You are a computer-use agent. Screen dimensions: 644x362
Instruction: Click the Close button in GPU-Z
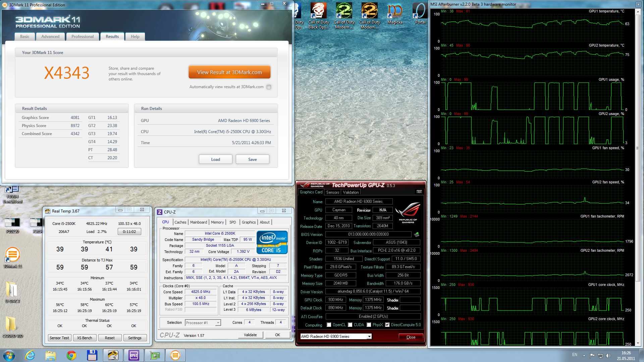pos(411,337)
